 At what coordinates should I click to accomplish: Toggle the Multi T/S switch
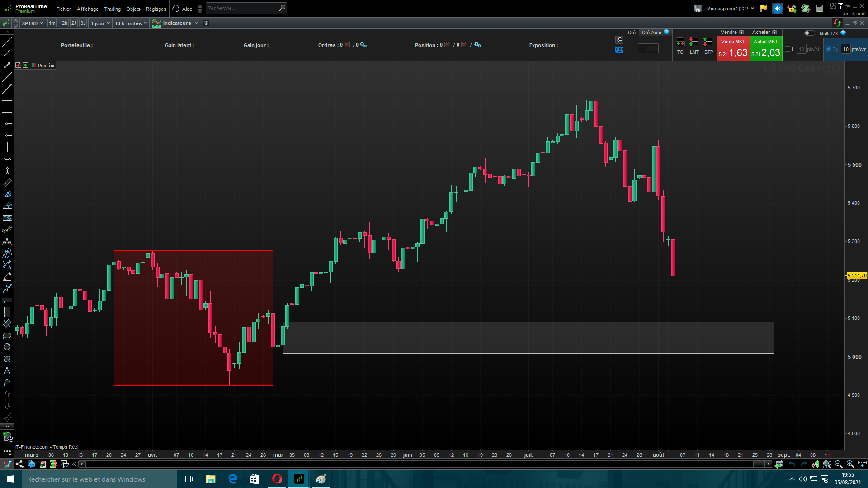coord(809,33)
